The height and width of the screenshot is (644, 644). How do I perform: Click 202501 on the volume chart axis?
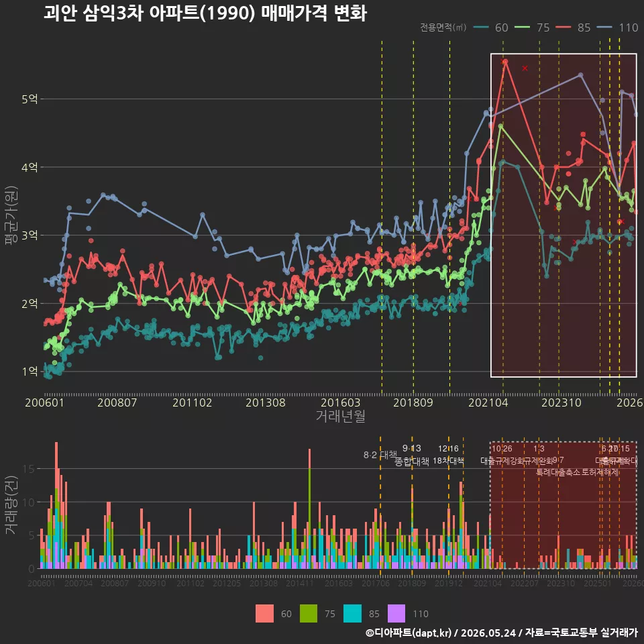(598, 583)
